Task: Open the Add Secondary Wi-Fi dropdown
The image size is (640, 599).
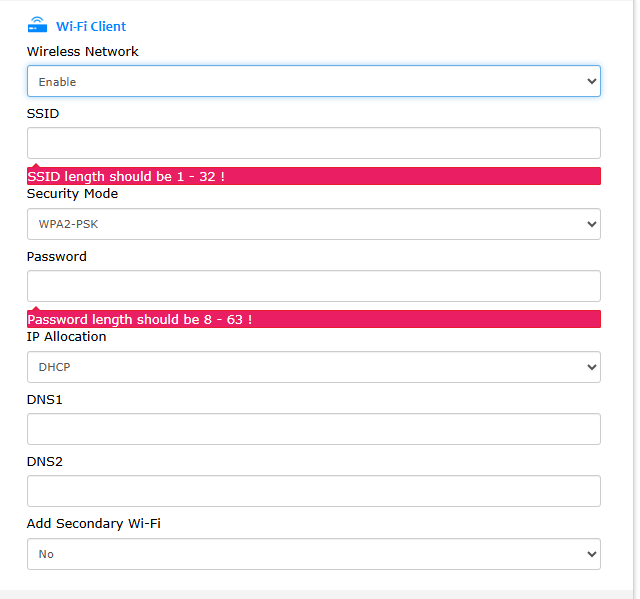Action: (313, 554)
